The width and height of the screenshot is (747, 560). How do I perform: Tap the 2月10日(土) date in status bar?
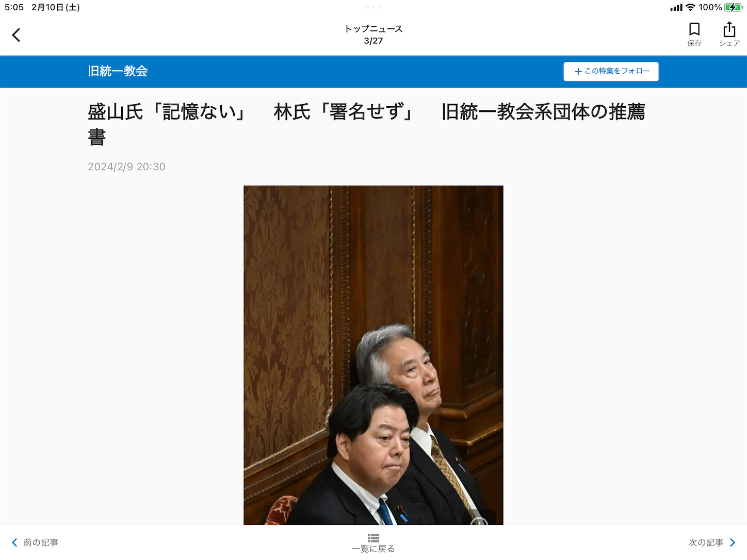pos(56,7)
